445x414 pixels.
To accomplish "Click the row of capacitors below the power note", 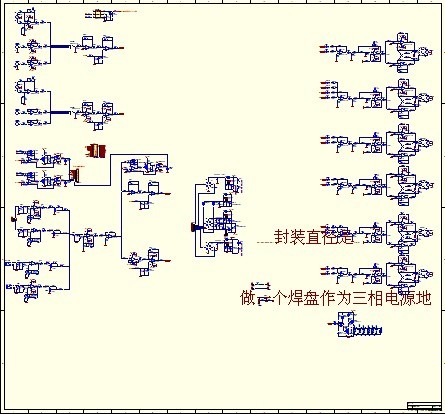I will point(368,331).
